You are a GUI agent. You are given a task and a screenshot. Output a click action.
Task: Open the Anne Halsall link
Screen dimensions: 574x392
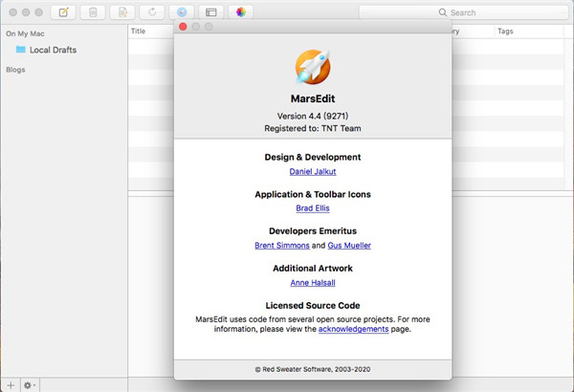pyautogui.click(x=313, y=283)
